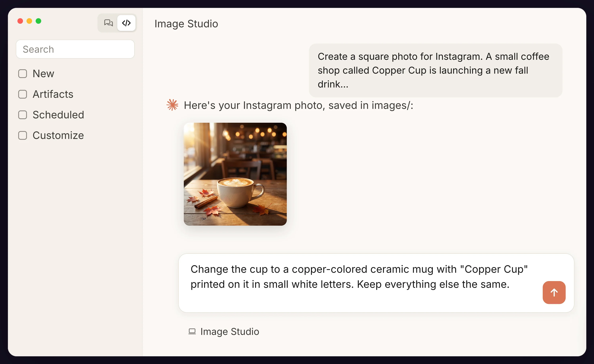This screenshot has width=594, height=364.
Task: Click the starburst icon beside the reply
Action: [172, 105]
